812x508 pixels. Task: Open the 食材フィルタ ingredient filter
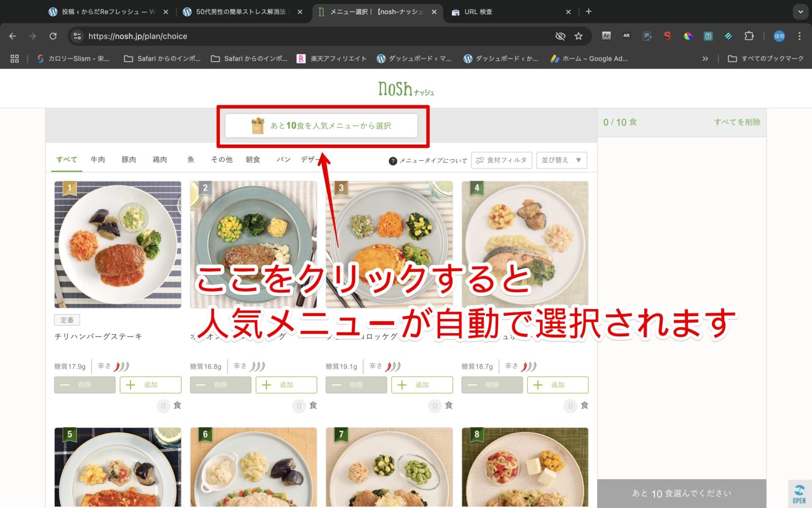coord(501,160)
